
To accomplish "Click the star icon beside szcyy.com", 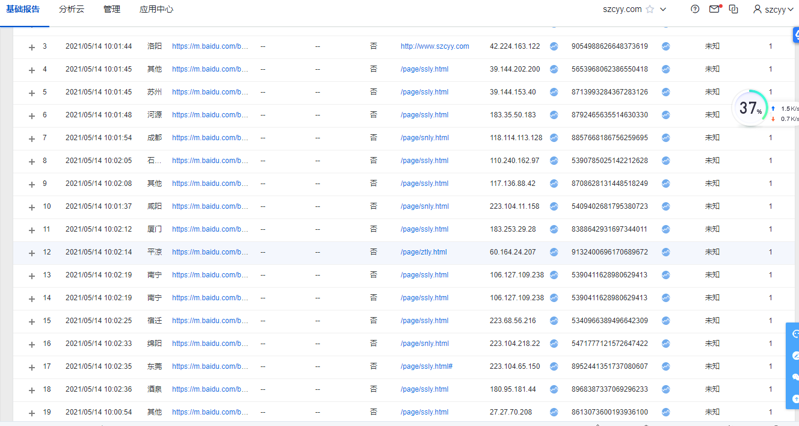I will coord(650,9).
